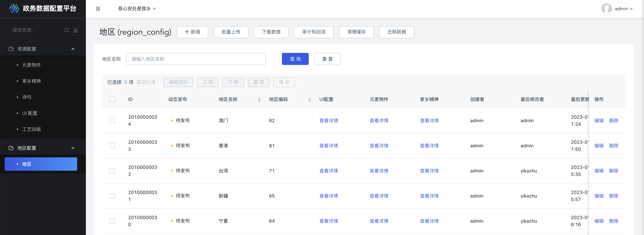
Task: Delete the 台湾 row
Action: 614,171
